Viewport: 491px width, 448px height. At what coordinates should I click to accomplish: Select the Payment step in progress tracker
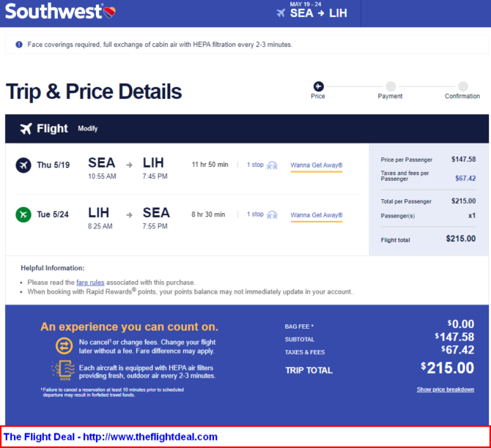pos(391,90)
